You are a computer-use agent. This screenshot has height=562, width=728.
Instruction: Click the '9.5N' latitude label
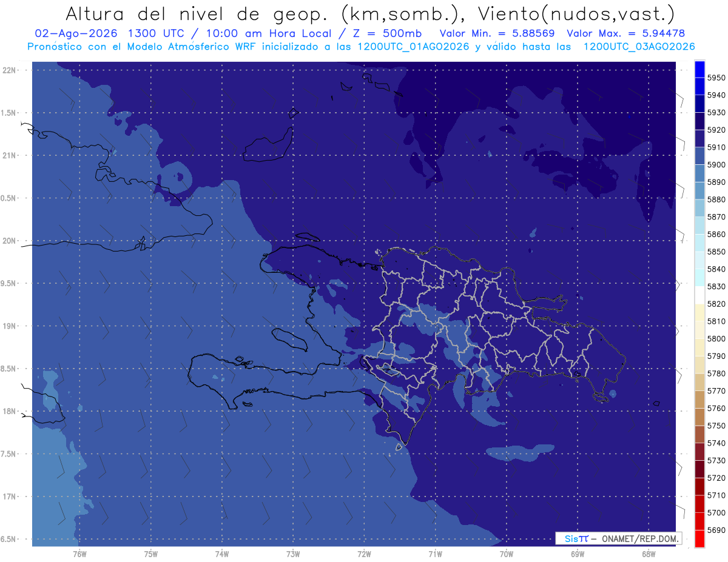point(9,283)
